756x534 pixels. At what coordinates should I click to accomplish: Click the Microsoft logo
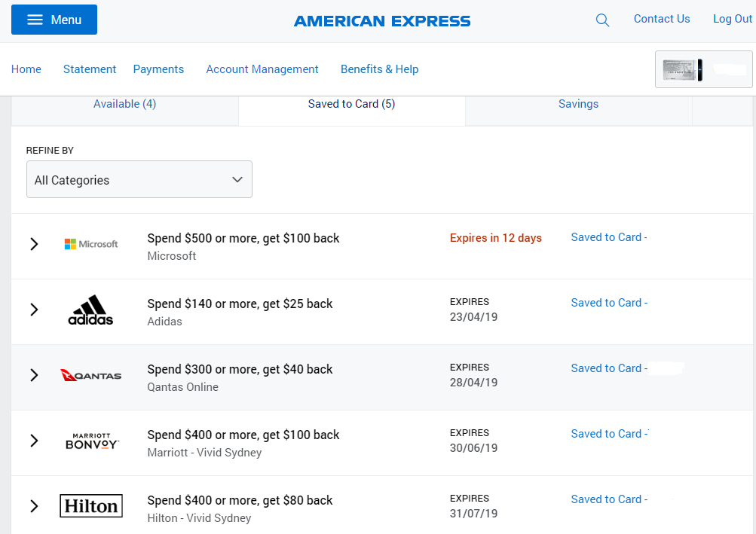point(91,244)
